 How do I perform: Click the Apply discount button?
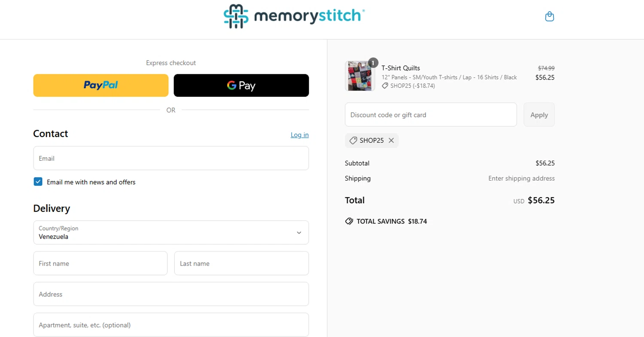pos(539,115)
